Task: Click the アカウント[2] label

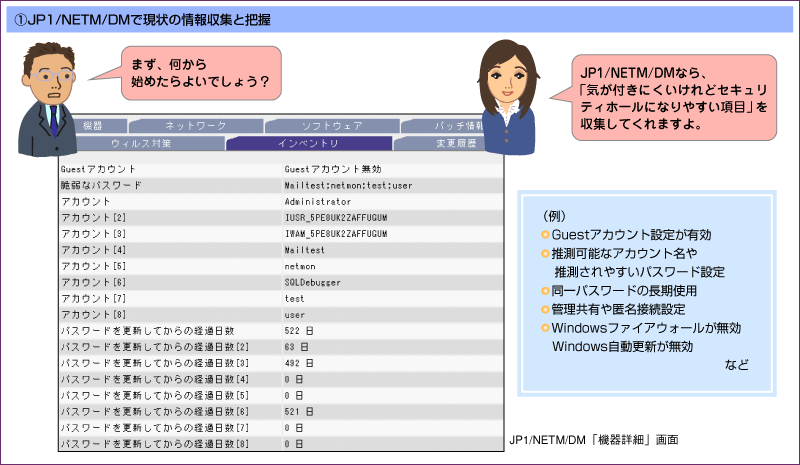Action: 93,217
